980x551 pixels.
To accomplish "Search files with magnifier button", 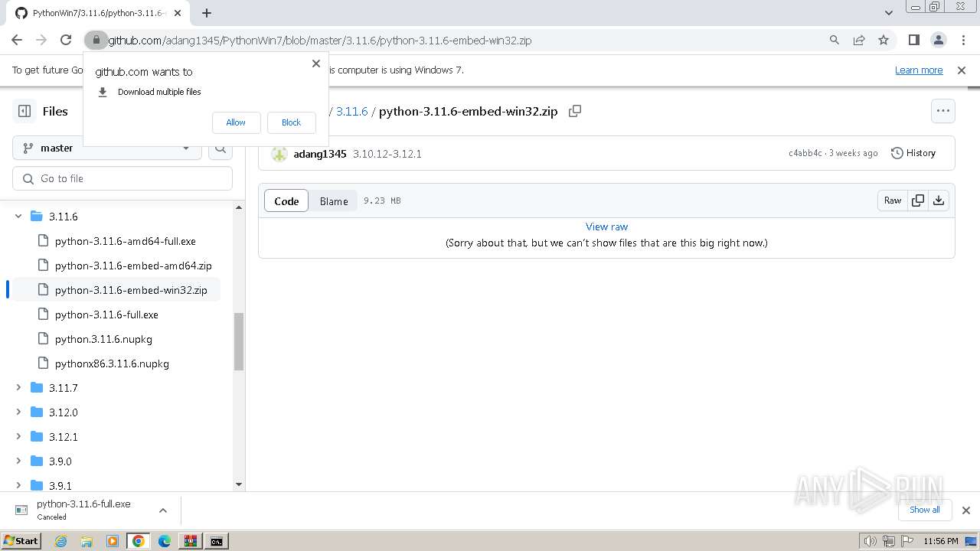I will [x=220, y=148].
